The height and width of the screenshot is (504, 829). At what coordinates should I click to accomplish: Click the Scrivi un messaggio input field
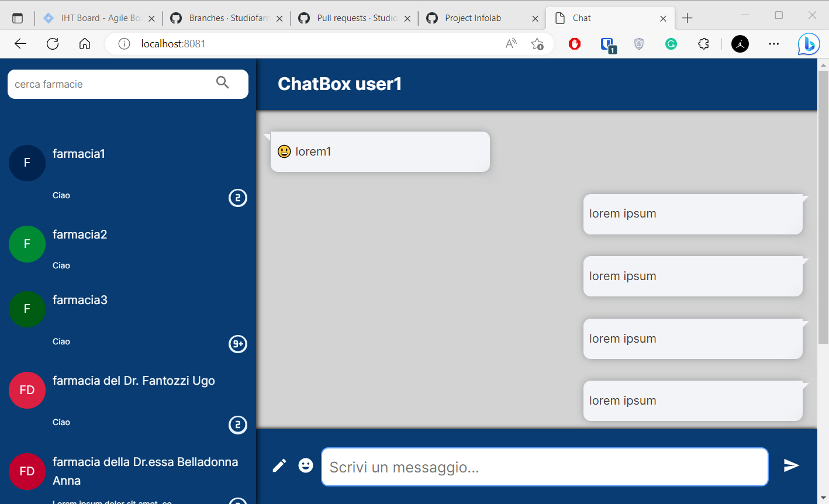point(544,467)
